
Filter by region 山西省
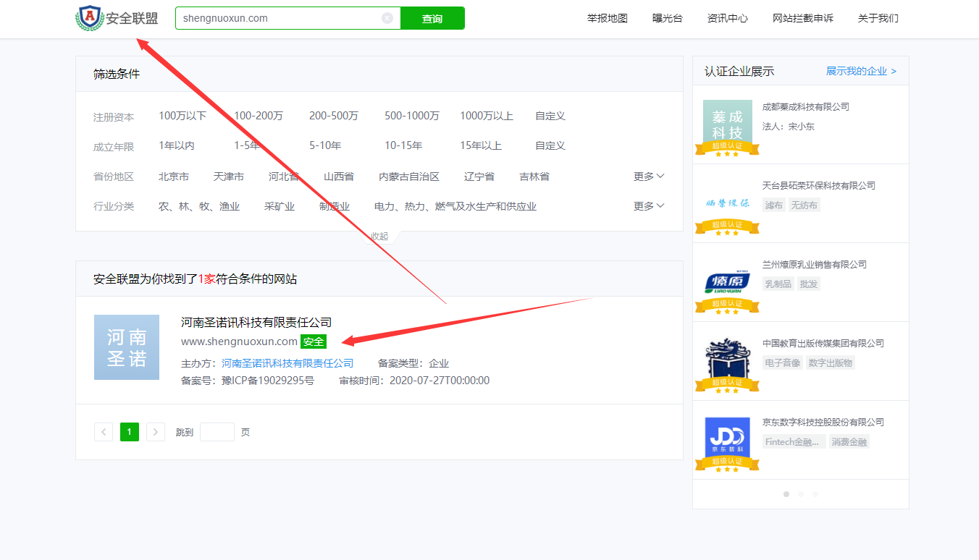point(339,177)
